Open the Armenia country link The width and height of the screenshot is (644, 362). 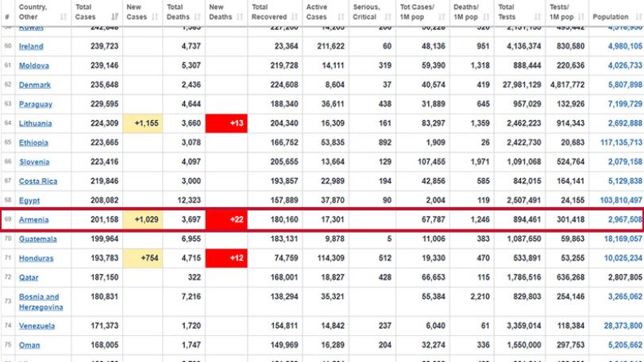[33, 220]
